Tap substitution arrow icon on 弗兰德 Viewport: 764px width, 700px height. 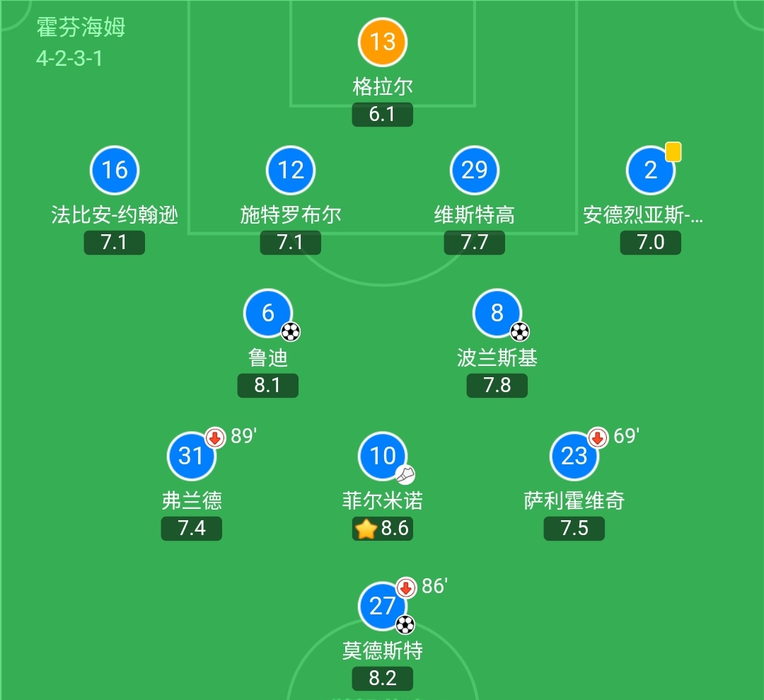(215, 437)
